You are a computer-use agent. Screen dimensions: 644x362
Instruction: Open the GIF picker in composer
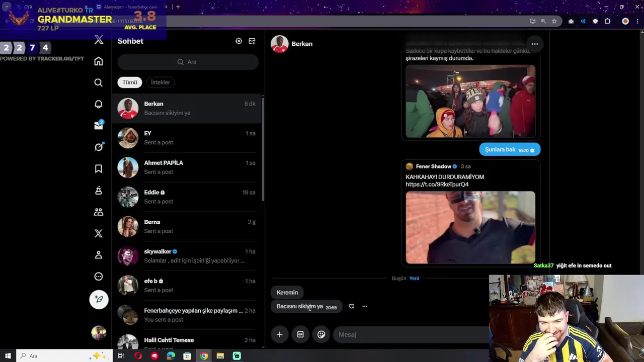300,334
